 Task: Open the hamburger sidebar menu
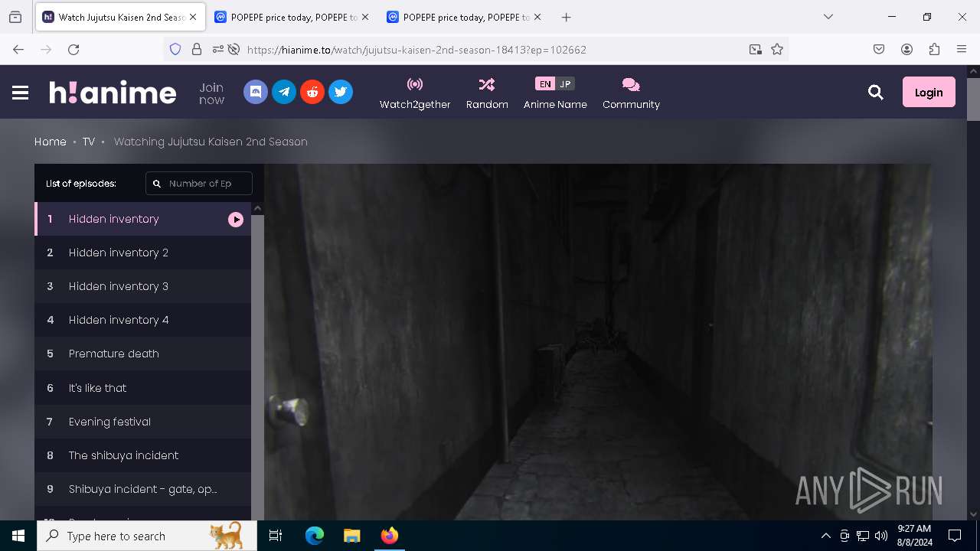pos(21,93)
